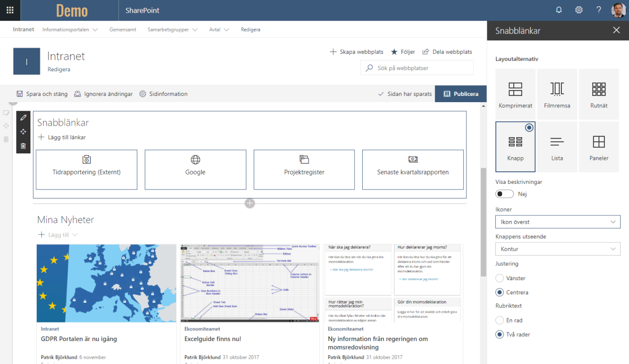The height and width of the screenshot is (364, 629).
Task: Select the Filmremsa layout option
Action: (557, 94)
